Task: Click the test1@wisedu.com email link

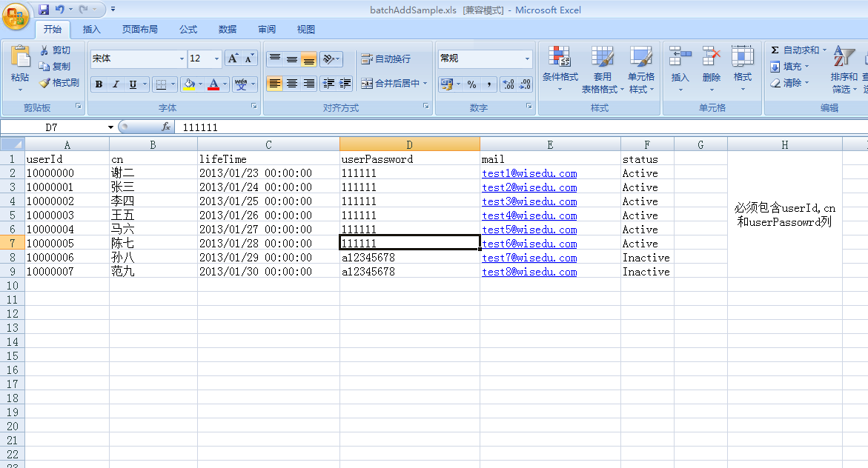Action: 529,173
